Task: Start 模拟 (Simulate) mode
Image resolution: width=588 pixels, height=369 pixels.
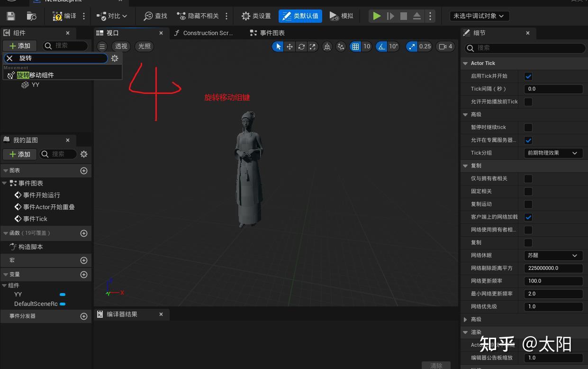Action: [341, 16]
